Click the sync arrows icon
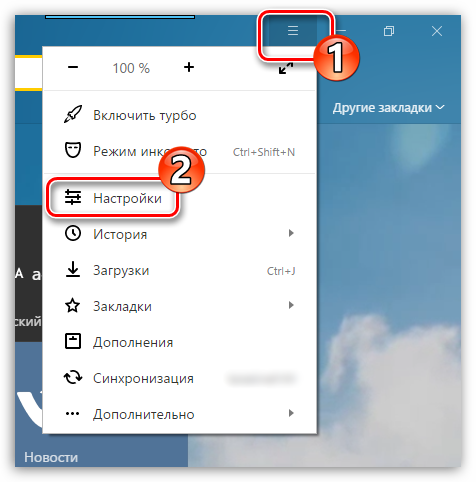476x482 pixels. pyautogui.click(x=73, y=377)
